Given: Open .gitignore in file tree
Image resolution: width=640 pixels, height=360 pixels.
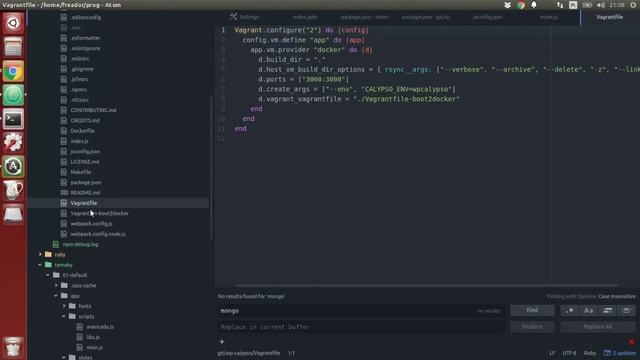Looking at the screenshot, I should pos(82,69).
